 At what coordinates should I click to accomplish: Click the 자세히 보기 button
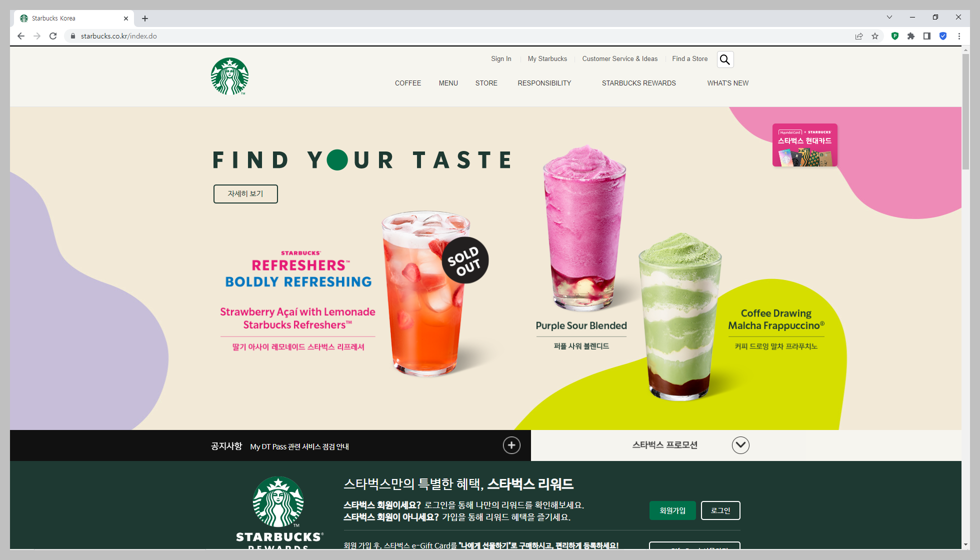click(245, 193)
